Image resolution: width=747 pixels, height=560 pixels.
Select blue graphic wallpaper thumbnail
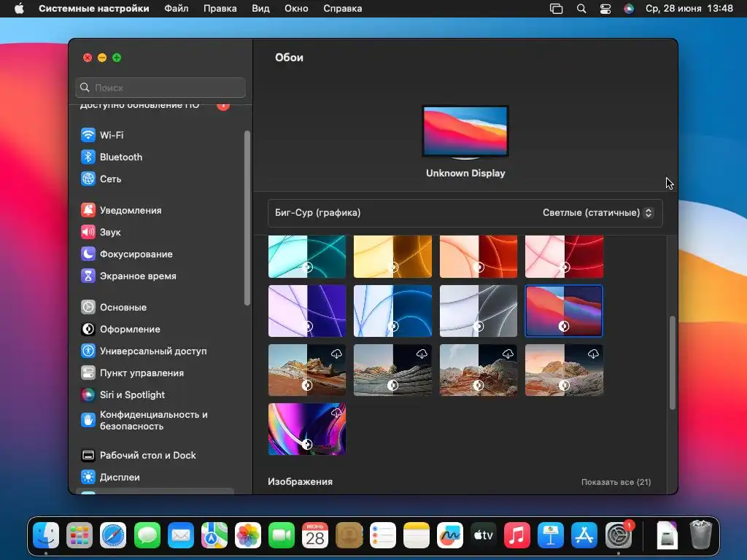click(x=392, y=311)
